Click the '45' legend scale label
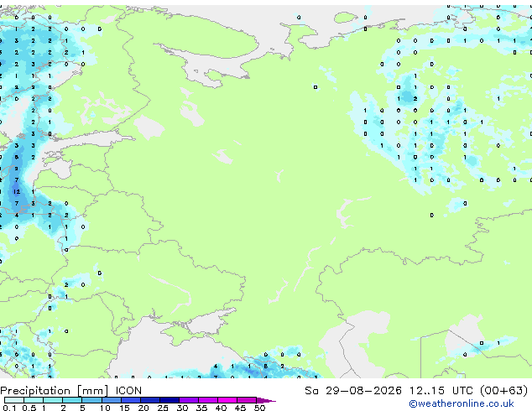 240,408
